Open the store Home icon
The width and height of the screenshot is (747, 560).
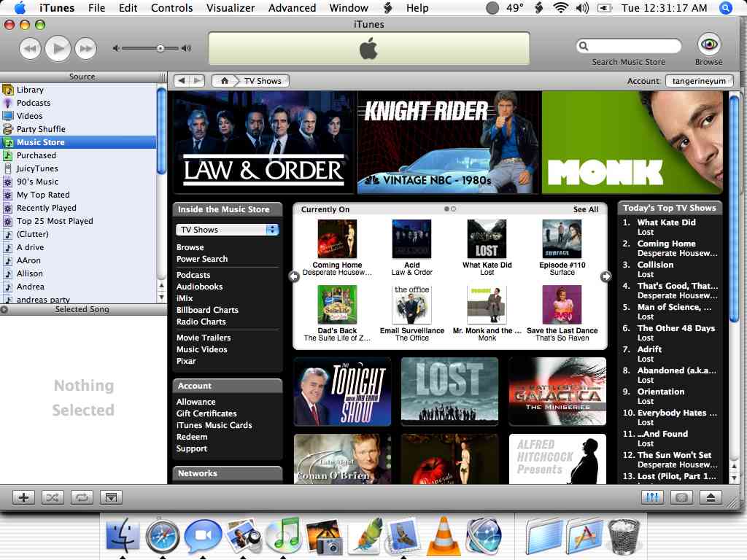[x=225, y=81]
